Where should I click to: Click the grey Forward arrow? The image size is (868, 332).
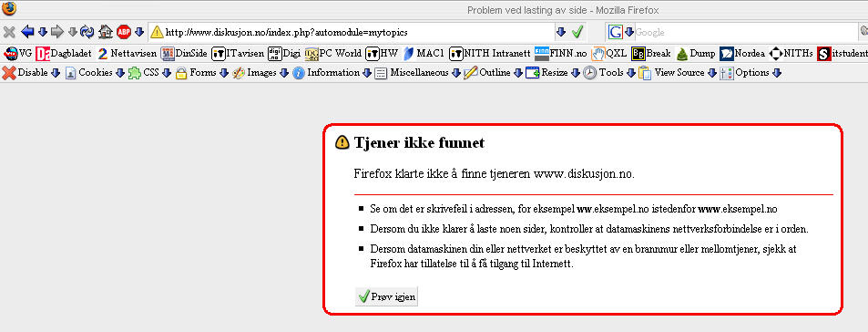57,32
